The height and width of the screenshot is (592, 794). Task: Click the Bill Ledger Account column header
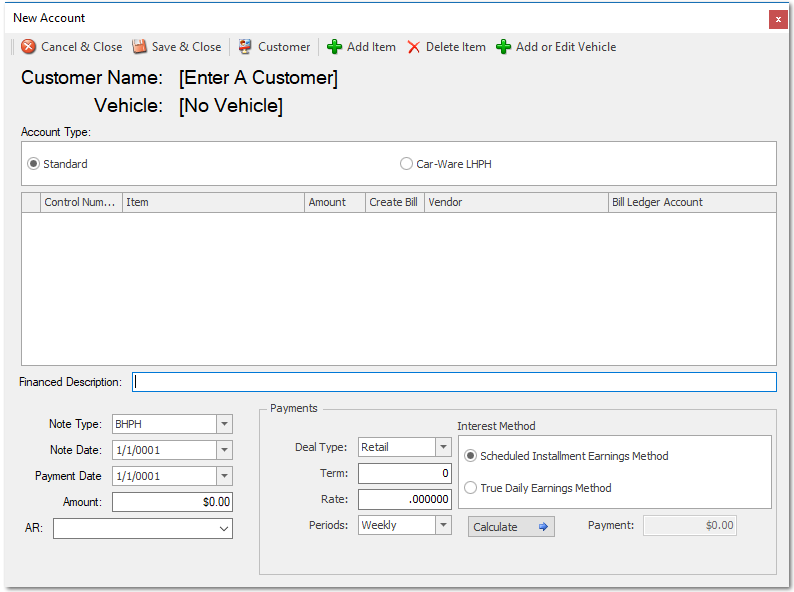(x=692, y=203)
